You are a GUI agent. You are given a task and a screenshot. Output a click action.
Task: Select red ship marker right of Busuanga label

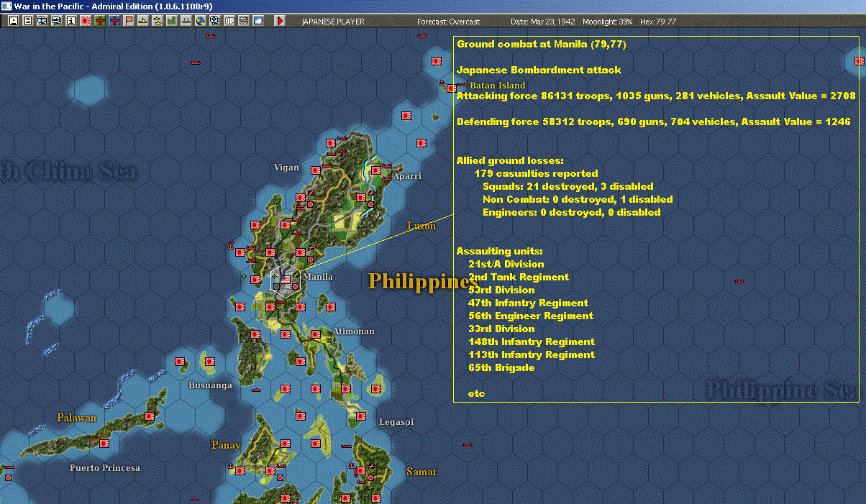pos(257,389)
